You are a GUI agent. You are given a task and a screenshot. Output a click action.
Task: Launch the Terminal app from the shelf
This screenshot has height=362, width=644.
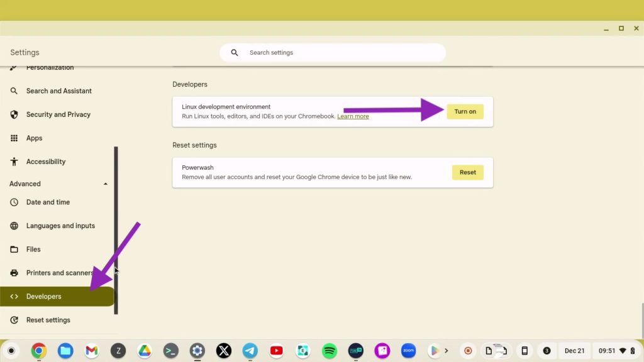coord(171,351)
